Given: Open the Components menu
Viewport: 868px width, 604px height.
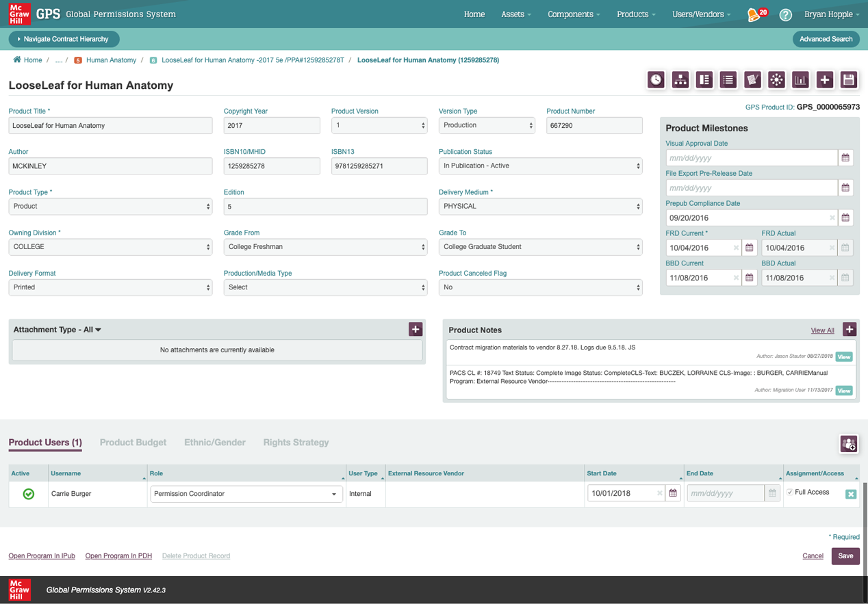Looking at the screenshot, I should (x=573, y=14).
